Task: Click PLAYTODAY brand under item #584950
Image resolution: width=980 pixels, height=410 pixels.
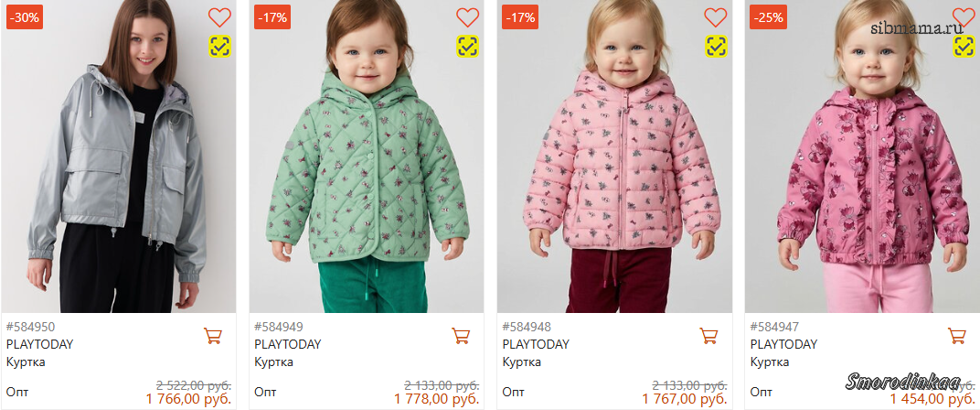Action: click(x=39, y=344)
